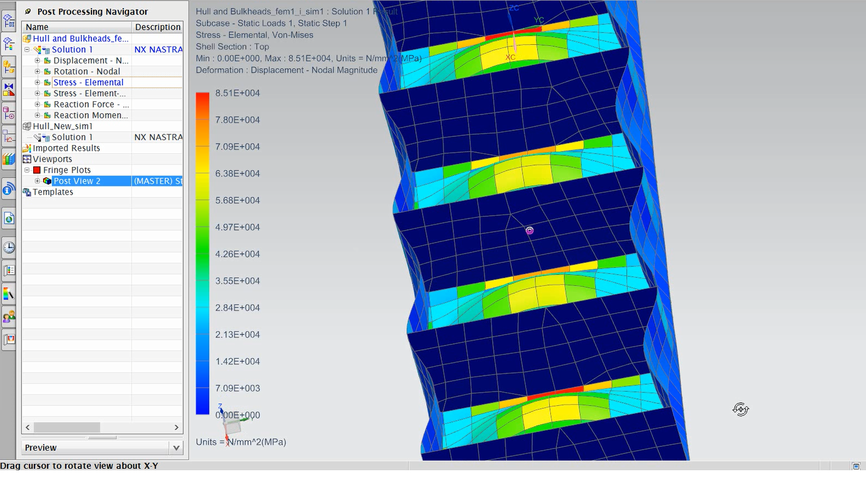The height and width of the screenshot is (504, 866).
Task: Select Hull and Bulkheads_fe... tree item
Action: click(x=81, y=39)
